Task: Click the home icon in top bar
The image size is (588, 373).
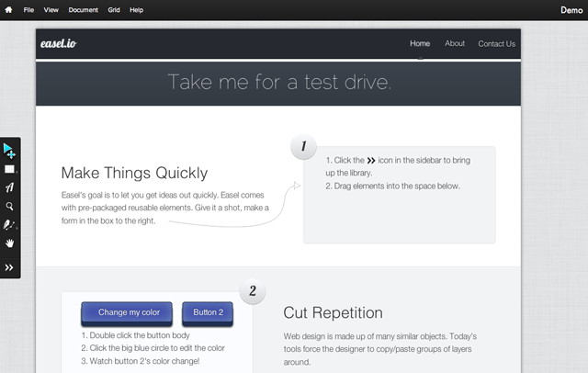Action: point(8,9)
